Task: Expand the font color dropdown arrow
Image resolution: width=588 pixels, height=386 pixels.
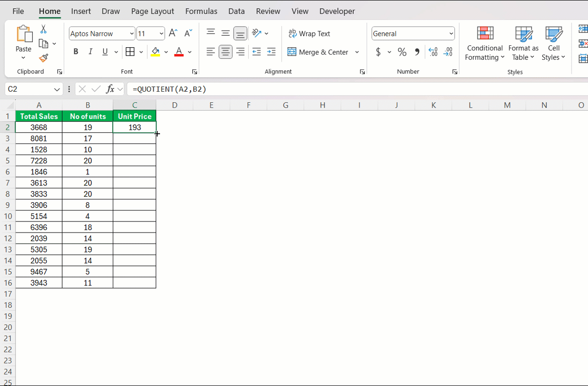Action: coord(189,52)
